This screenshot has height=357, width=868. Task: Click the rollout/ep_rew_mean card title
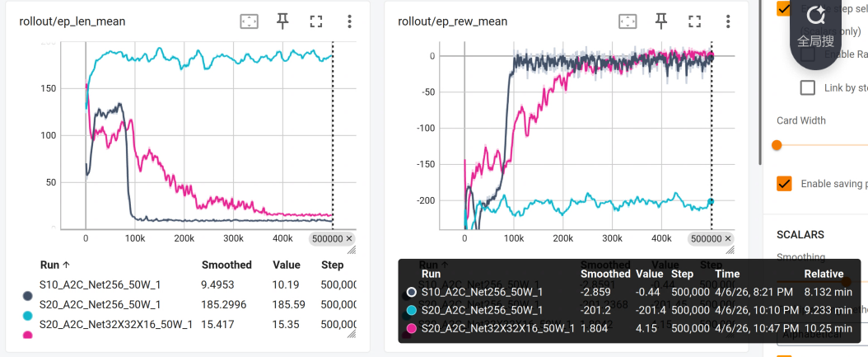click(452, 21)
